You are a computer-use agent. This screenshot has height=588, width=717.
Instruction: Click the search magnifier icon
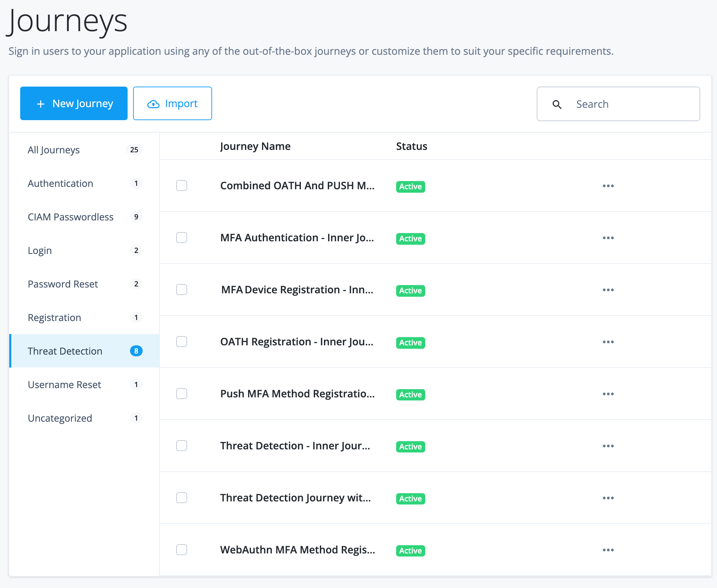557,104
